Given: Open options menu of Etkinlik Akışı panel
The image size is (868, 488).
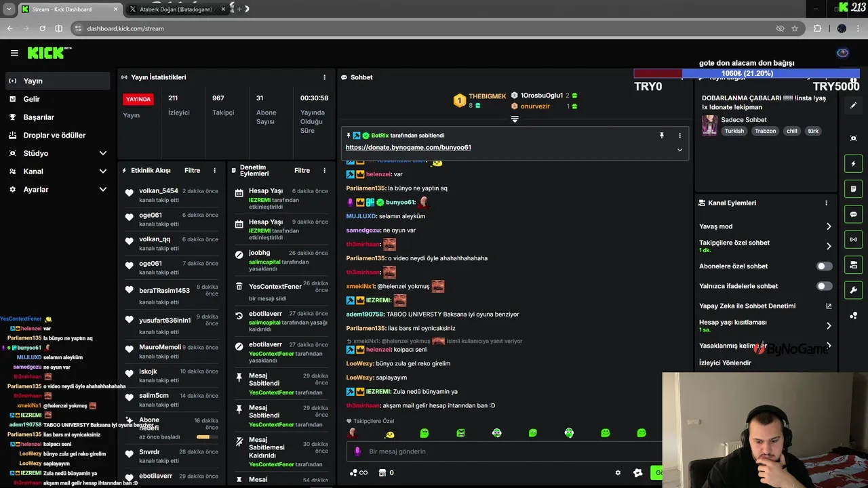Looking at the screenshot, I should [x=215, y=171].
